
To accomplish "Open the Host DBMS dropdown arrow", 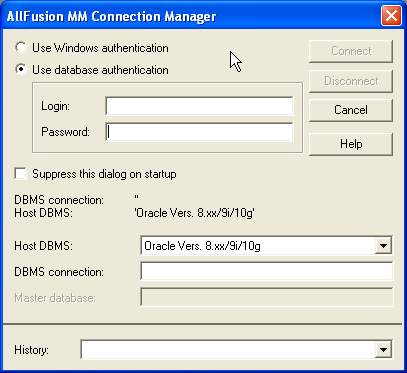I will (x=383, y=246).
